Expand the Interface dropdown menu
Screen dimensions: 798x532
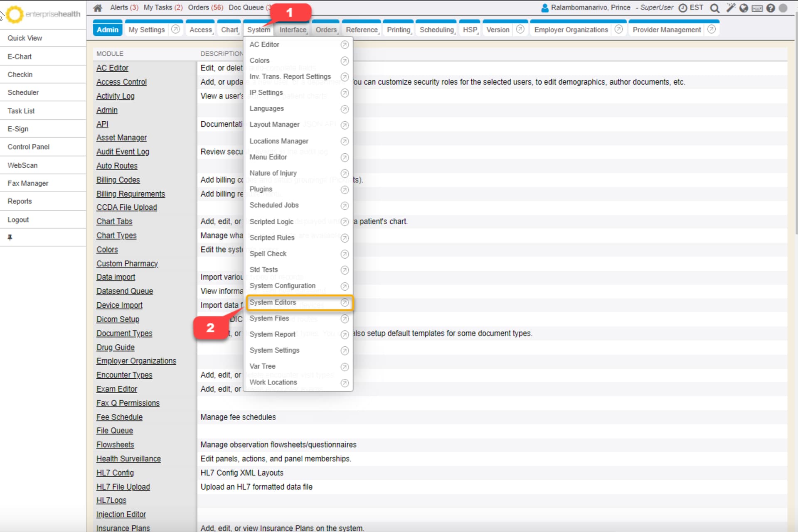293,30
